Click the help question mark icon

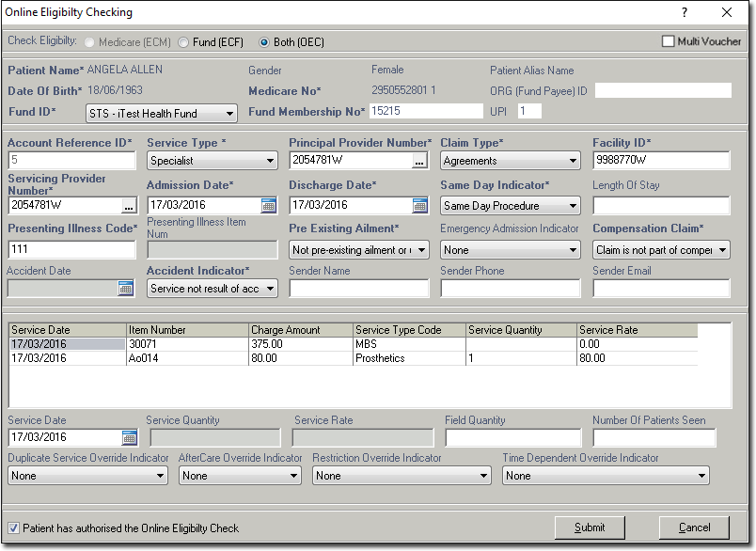tap(685, 12)
